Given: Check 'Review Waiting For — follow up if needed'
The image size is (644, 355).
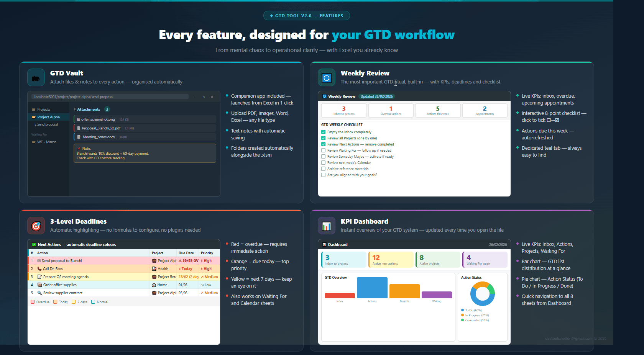Looking at the screenshot, I should coord(323,150).
